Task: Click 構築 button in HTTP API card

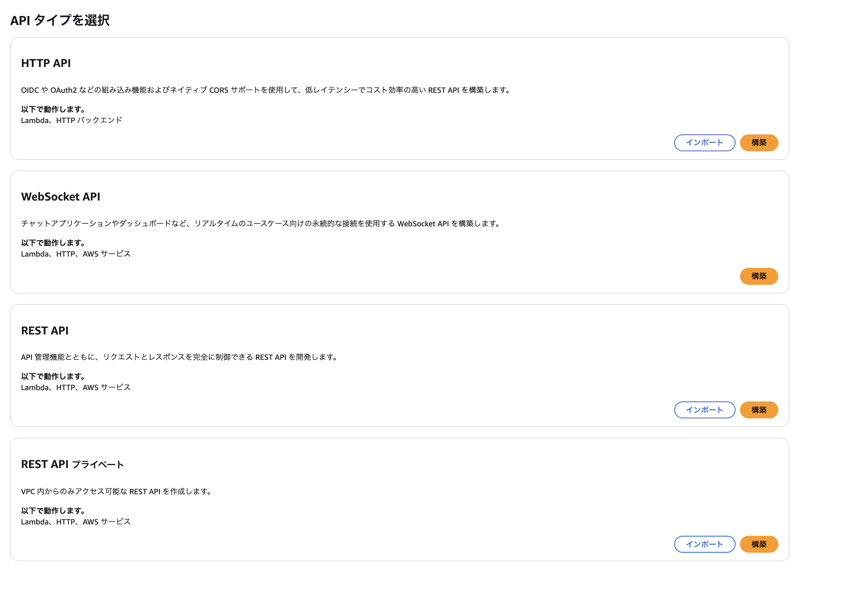Action: click(759, 143)
